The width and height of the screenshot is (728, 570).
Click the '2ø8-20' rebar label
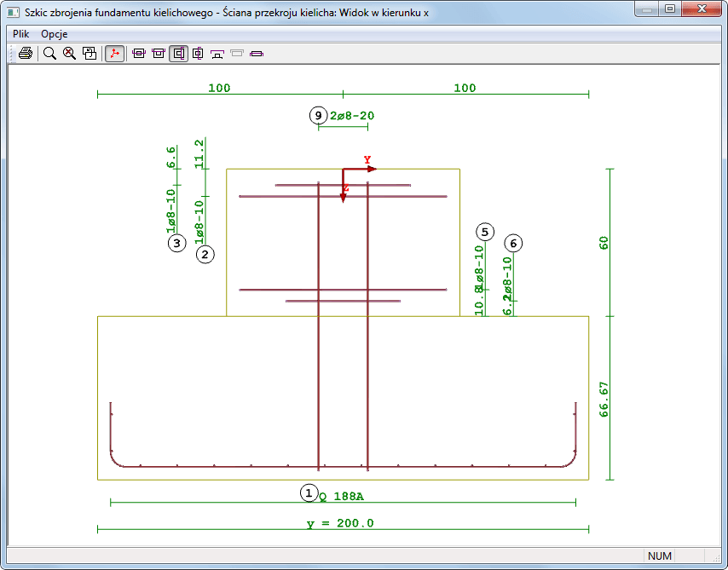click(352, 116)
